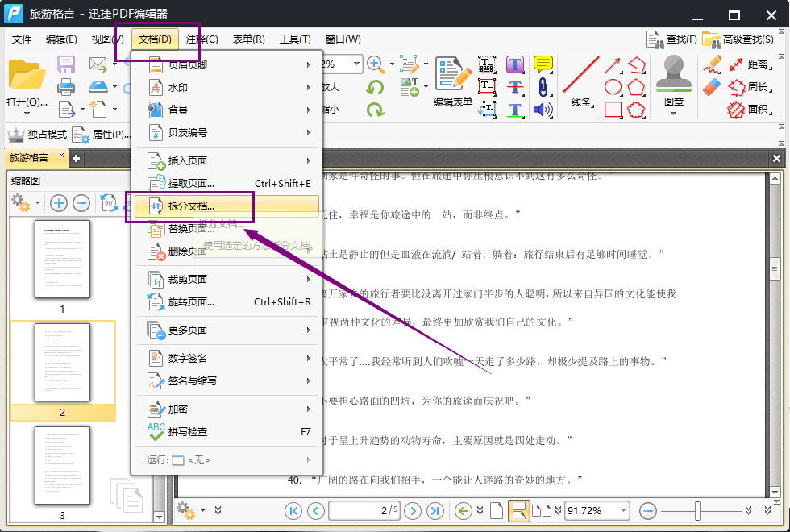This screenshot has width=790, height=532.
Task: Select the eraser tool
Action: tap(713, 87)
